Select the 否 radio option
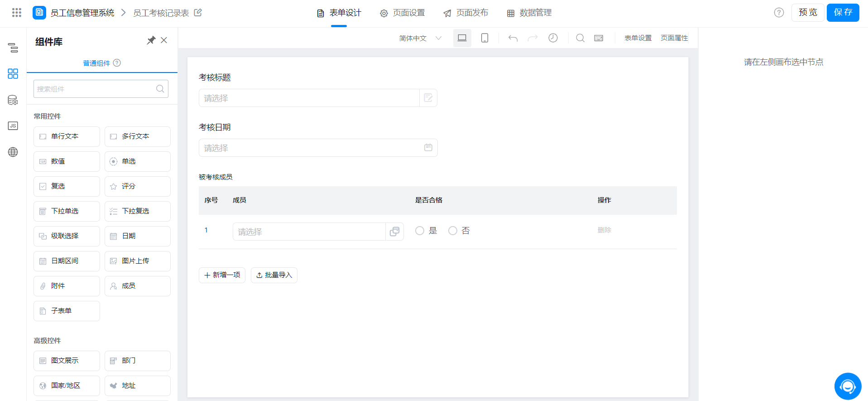Viewport: 868px width, 401px height. (453, 231)
